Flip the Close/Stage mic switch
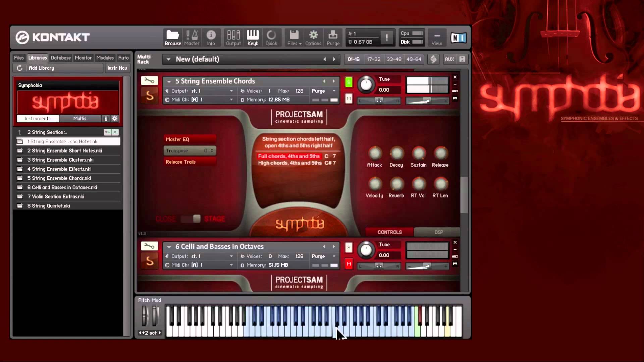644x362 pixels. pos(191,219)
